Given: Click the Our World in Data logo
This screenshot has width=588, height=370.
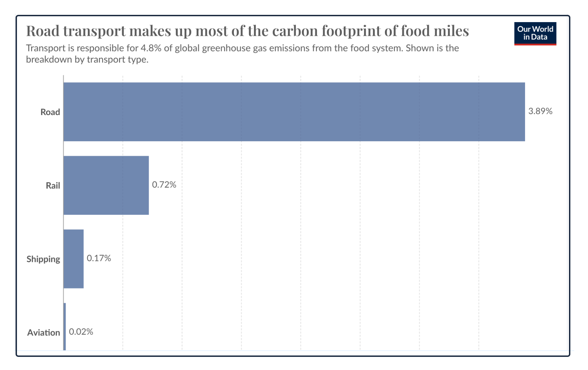Looking at the screenshot, I should click(535, 34).
